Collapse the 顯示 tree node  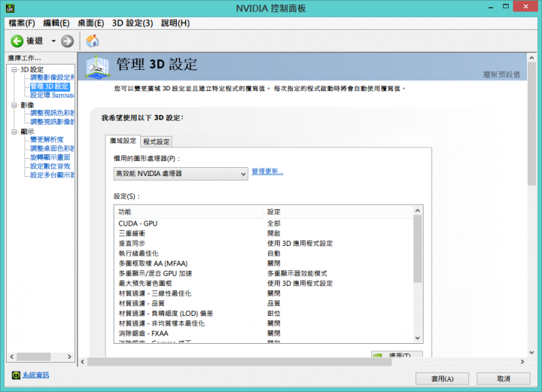click(x=14, y=132)
